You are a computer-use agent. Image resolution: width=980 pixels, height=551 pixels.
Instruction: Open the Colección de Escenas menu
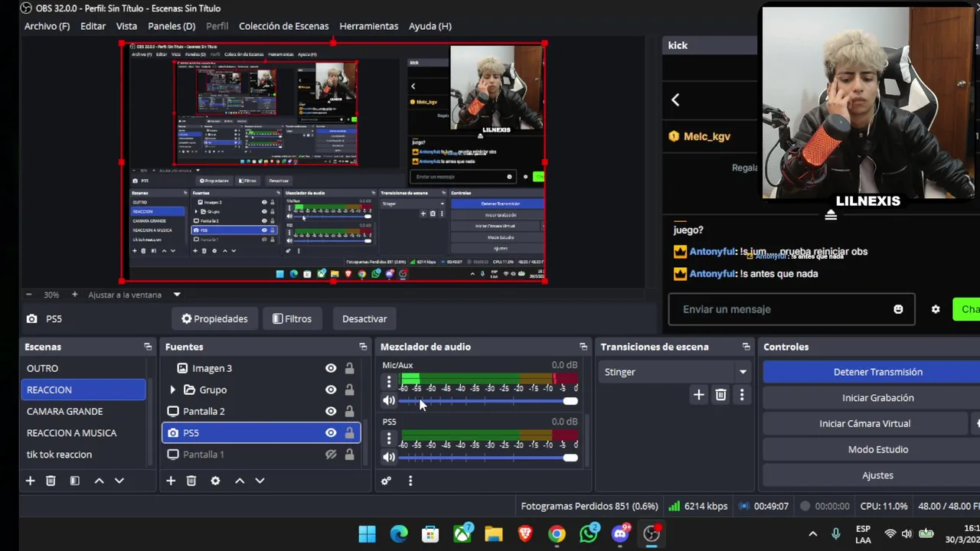(x=283, y=26)
